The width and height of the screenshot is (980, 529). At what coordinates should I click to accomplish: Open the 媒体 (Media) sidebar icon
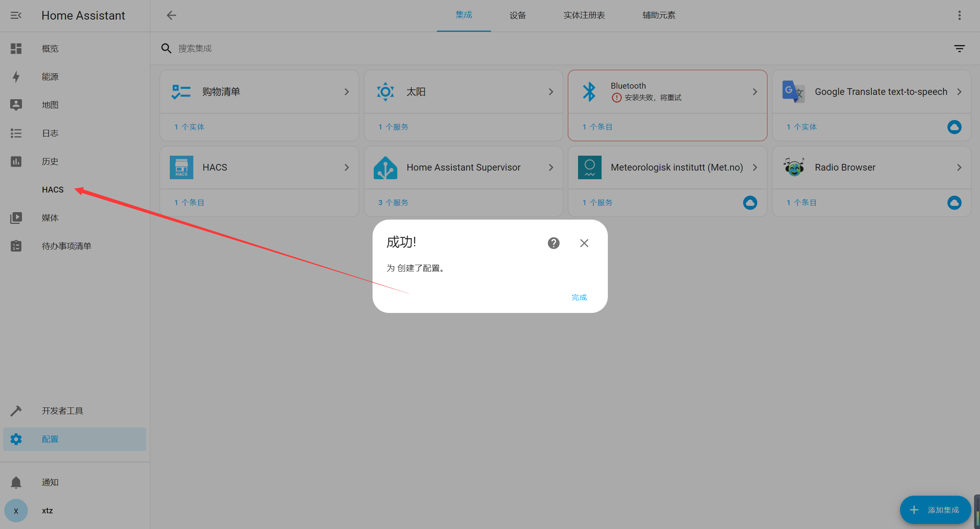click(16, 218)
